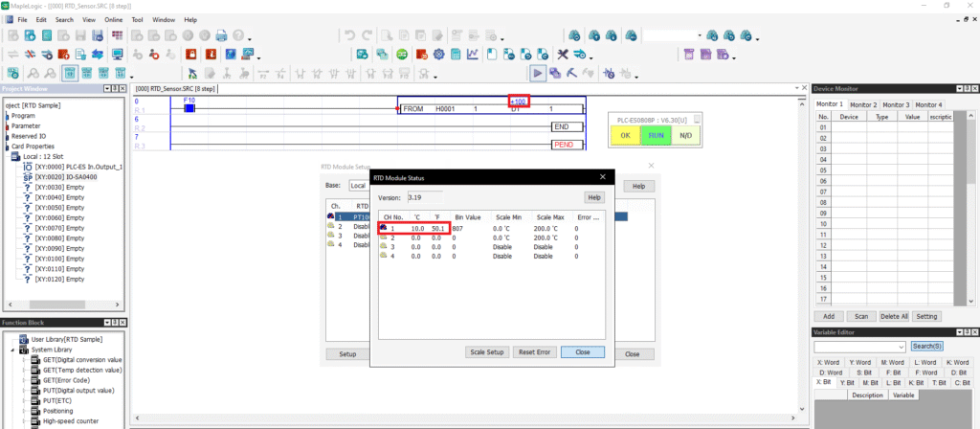The width and height of the screenshot is (980, 429).
Task: Click the Search(S) button
Action: [x=926, y=347]
